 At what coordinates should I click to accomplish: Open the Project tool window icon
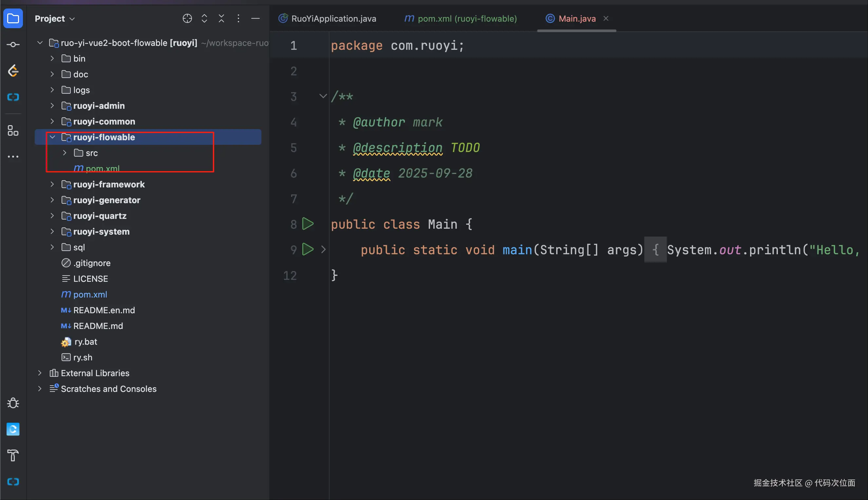(13, 18)
